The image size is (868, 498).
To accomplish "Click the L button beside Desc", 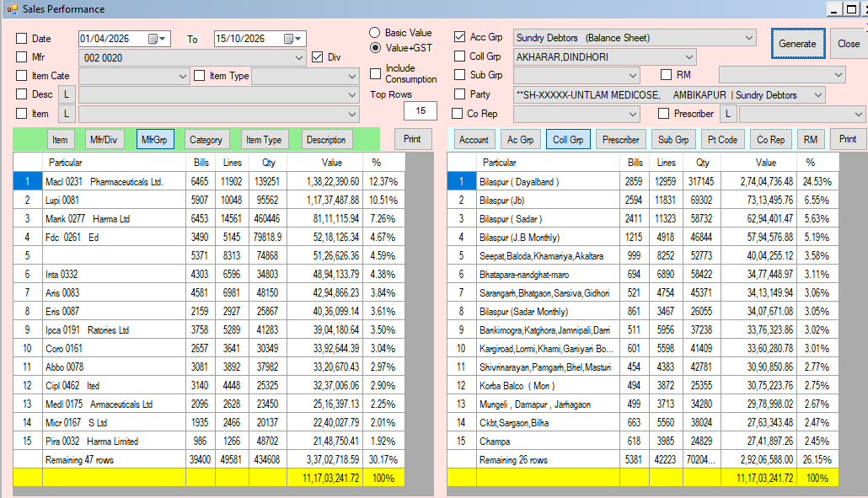I will [67, 94].
